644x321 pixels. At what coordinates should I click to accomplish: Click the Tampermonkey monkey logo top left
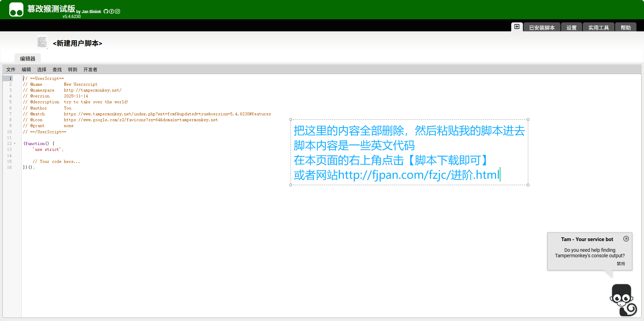coord(16,9)
